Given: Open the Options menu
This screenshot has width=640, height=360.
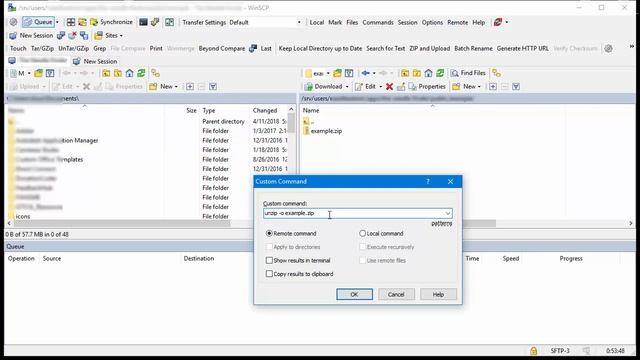Looking at the screenshot, I should 432,22.
